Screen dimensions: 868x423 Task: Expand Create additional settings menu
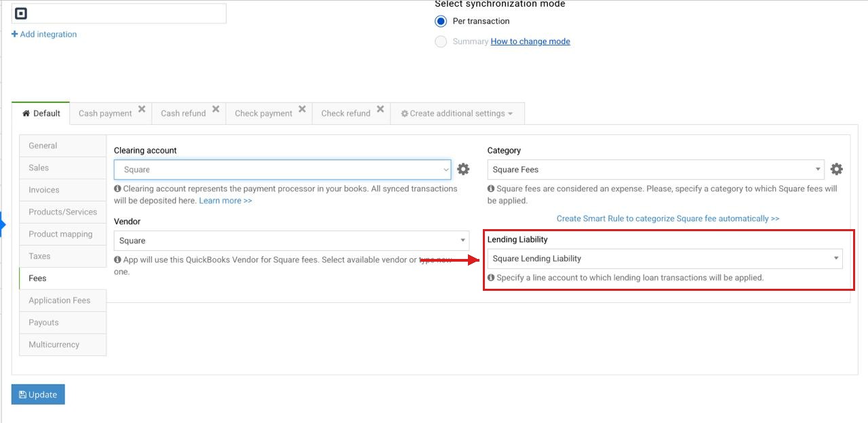(x=457, y=113)
